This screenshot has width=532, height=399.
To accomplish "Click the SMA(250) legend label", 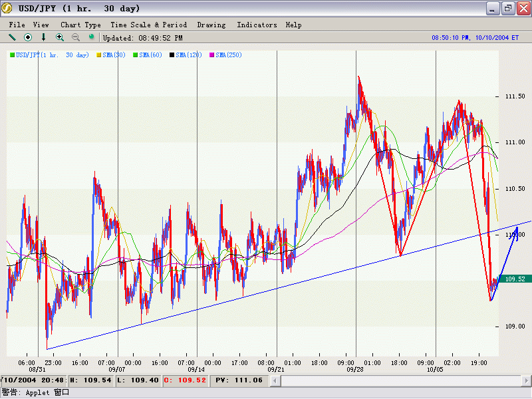I will pos(228,55).
